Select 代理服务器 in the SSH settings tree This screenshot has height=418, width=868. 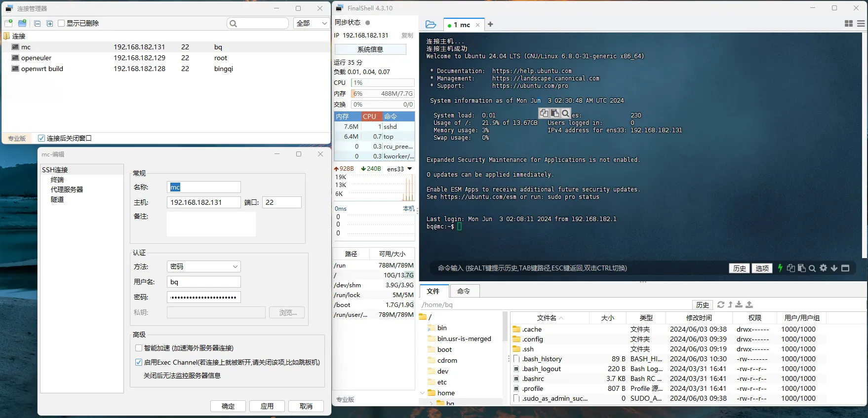[x=67, y=190]
